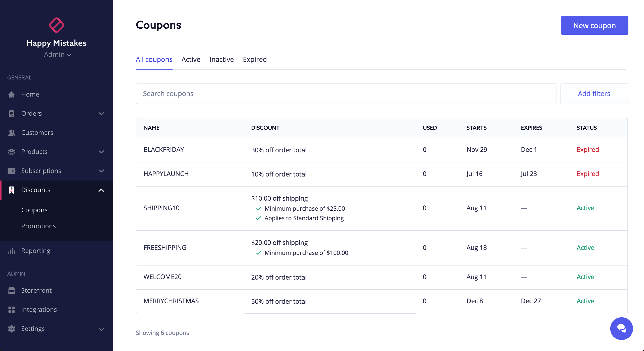Viewport: 644px width, 351px height.
Task: Open the chat bubble widget
Action: (621, 329)
